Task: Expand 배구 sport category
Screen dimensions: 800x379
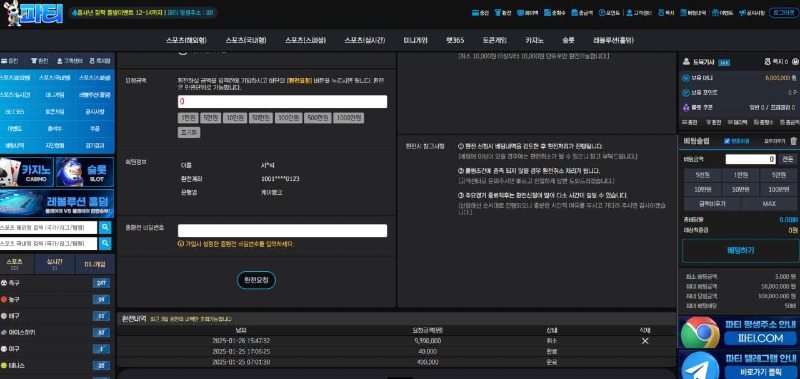Action: [x=57, y=316]
